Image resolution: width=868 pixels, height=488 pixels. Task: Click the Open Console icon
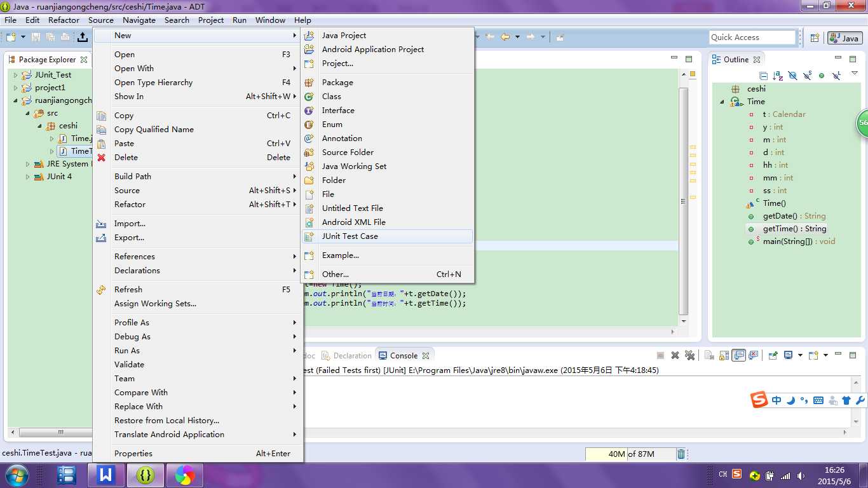tap(813, 355)
